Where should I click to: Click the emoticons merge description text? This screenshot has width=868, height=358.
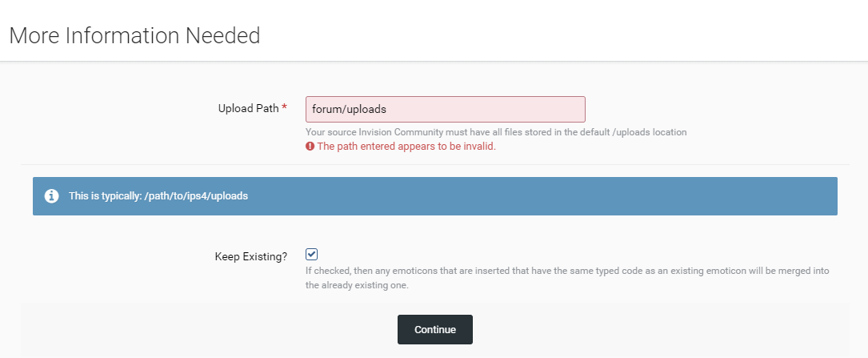pyautogui.click(x=567, y=279)
